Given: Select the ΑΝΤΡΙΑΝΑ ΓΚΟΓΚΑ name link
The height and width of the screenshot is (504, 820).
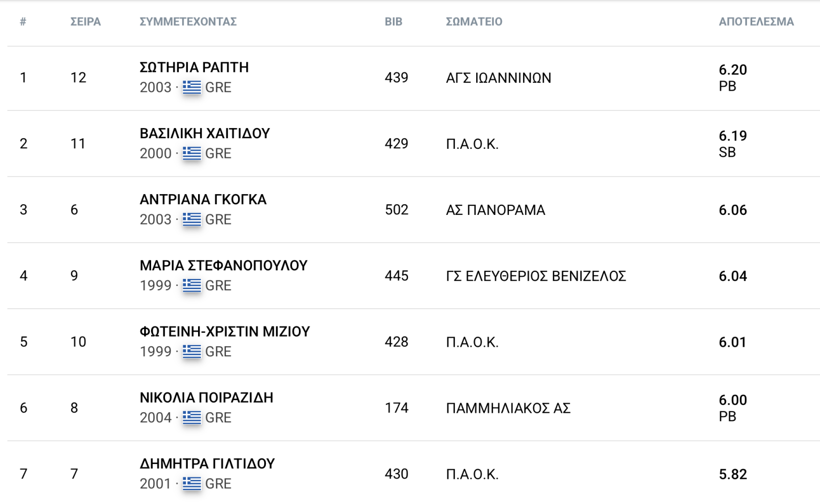Looking at the screenshot, I should click(x=203, y=199).
